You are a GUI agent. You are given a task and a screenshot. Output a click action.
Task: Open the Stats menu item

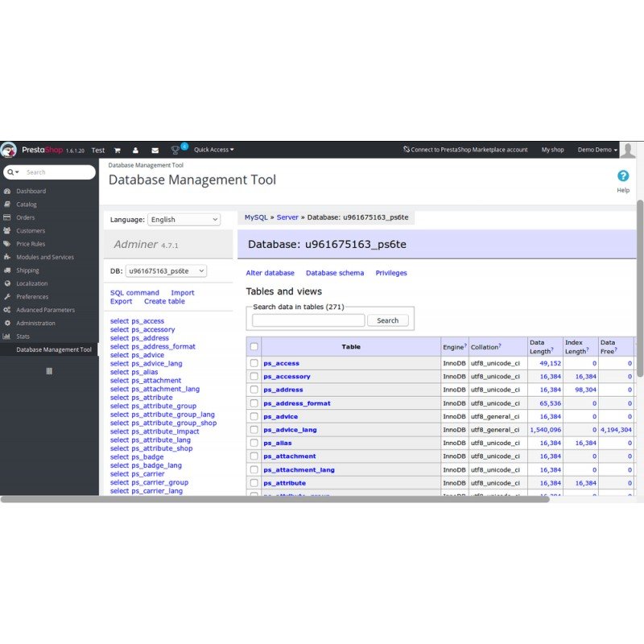[23, 336]
